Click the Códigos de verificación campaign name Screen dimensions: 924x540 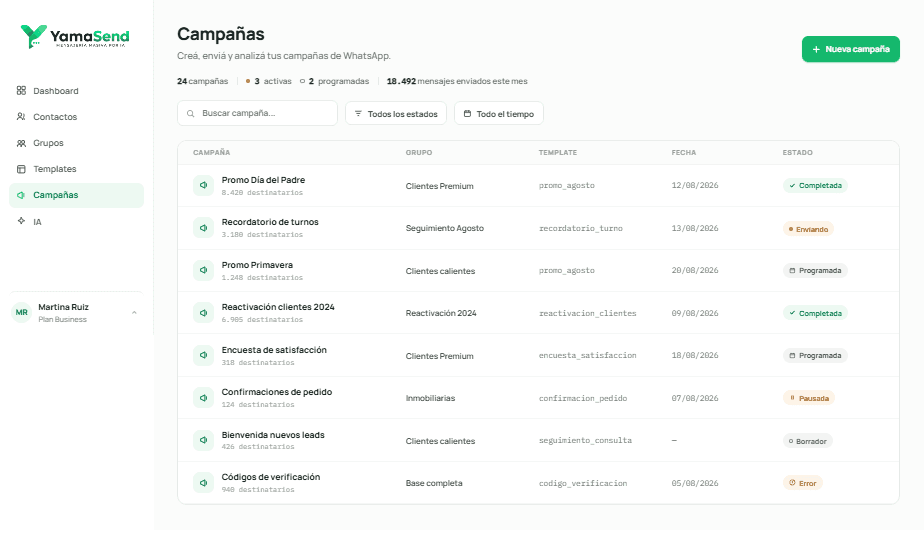click(271, 476)
